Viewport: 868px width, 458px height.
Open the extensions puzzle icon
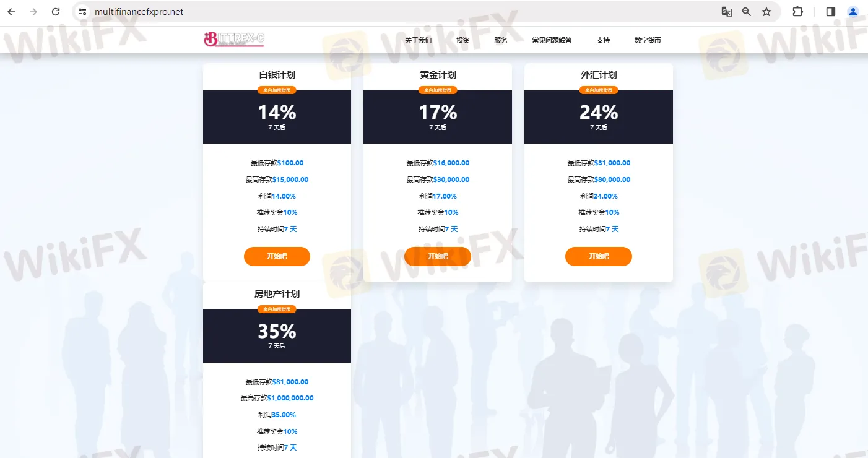(797, 12)
